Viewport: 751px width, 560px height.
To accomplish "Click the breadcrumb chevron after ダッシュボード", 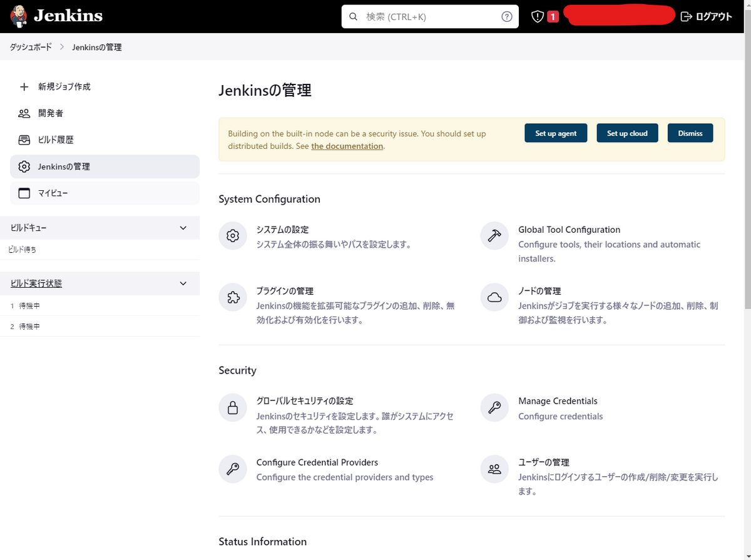I will coord(62,47).
